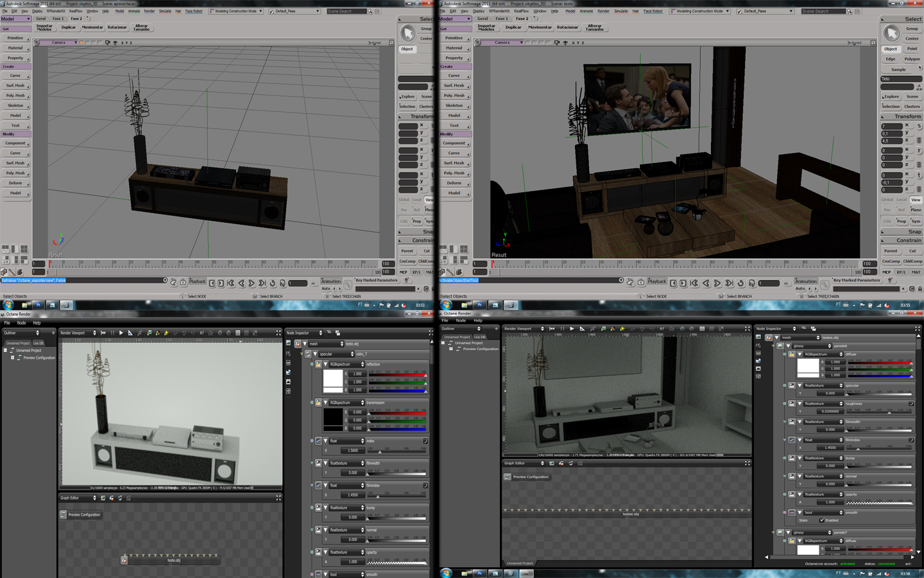Click the audio headphones icon in right Softimage playback
This screenshot has width=924, height=578.
point(752,283)
